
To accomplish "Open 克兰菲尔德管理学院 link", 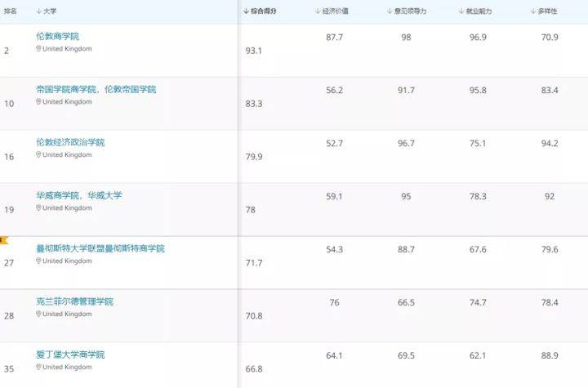I will pyautogui.click(x=74, y=301).
